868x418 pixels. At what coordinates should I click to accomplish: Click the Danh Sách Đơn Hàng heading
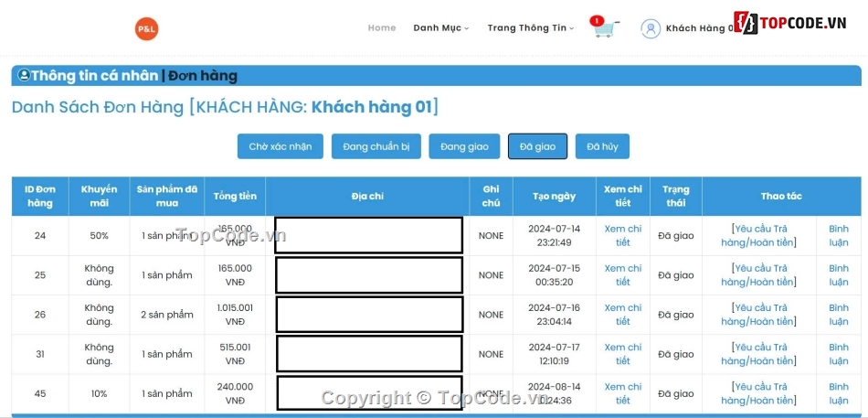[x=225, y=107]
